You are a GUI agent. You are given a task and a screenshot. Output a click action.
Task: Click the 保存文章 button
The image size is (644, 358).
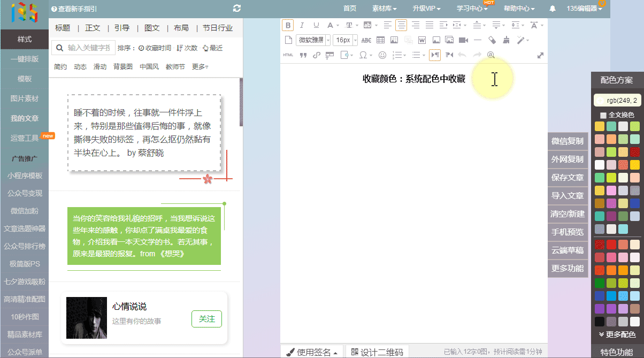pyautogui.click(x=568, y=178)
